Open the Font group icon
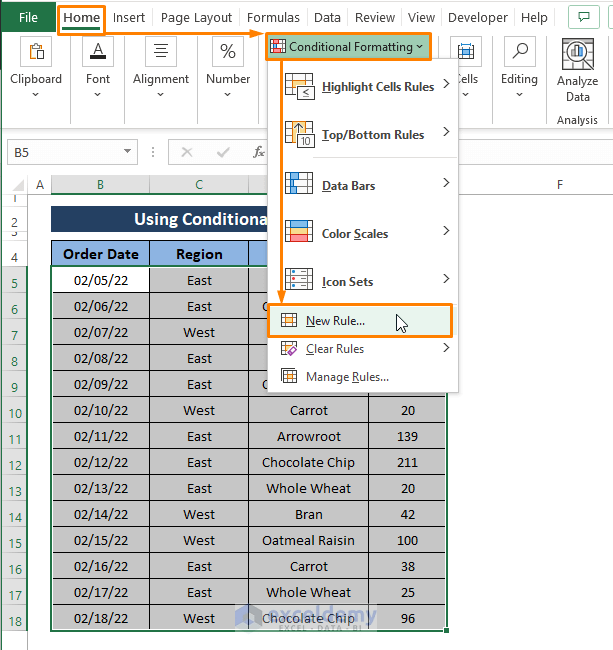Image resolution: width=613 pixels, height=650 pixels. (x=98, y=51)
